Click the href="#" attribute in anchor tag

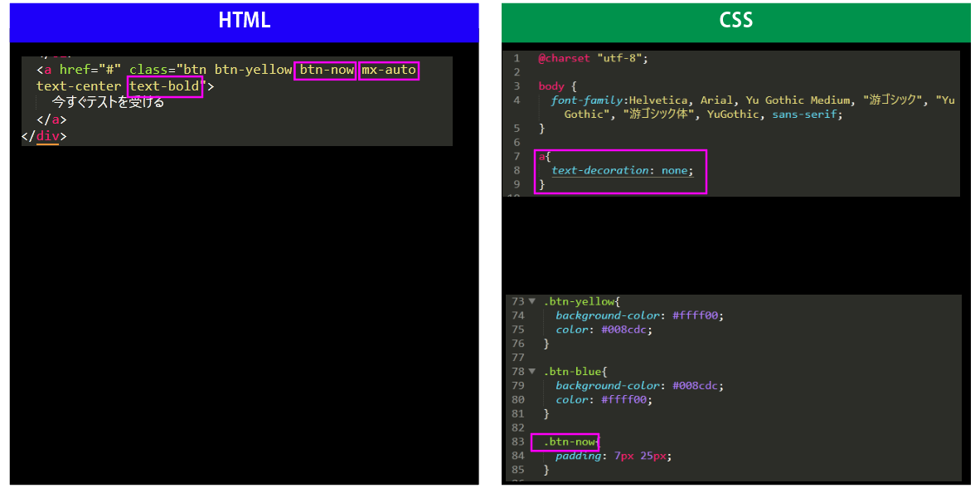point(90,70)
